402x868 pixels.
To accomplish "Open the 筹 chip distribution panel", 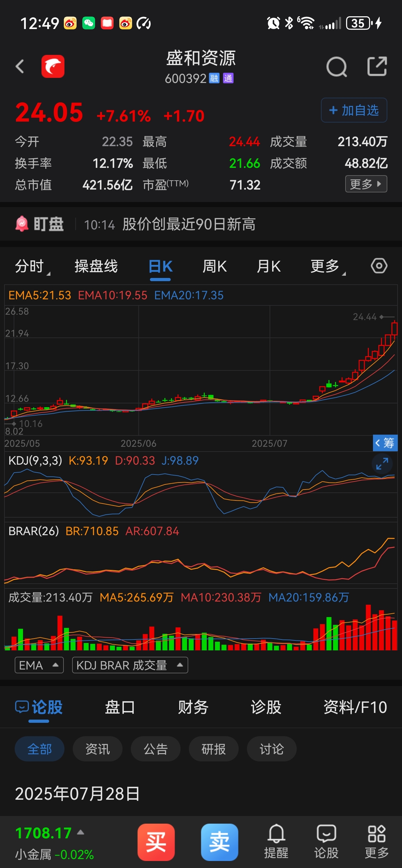I will pyautogui.click(x=385, y=443).
